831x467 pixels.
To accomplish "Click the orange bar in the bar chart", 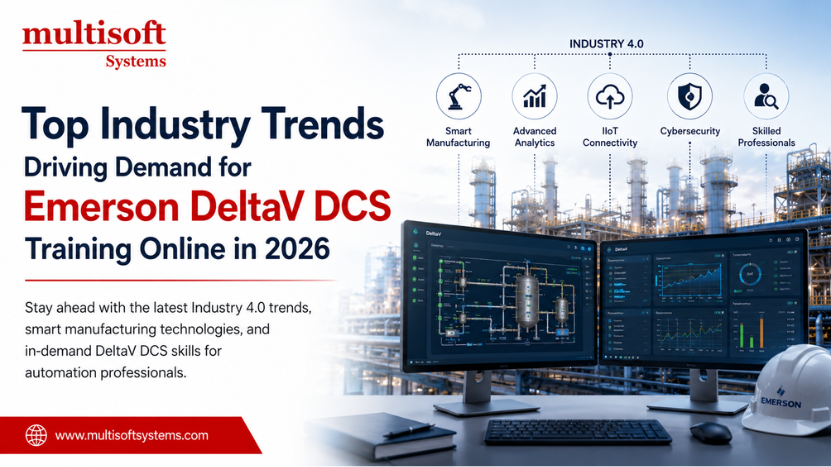I will pos(762,332).
